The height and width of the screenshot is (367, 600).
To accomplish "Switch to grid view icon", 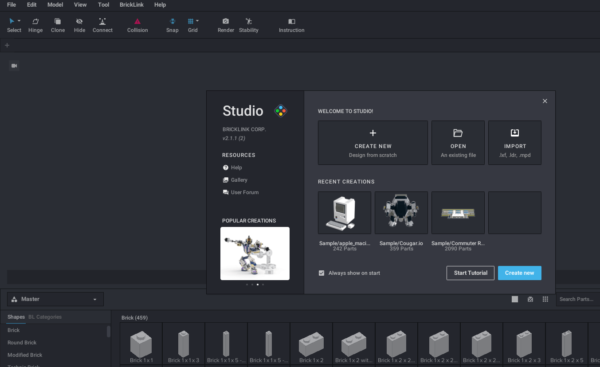I will [x=545, y=299].
